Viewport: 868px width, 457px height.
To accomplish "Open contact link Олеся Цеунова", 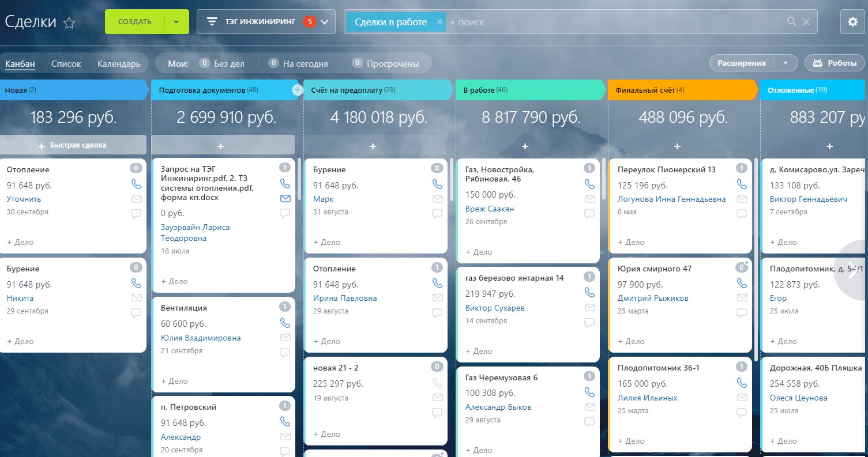I will coord(799,398).
